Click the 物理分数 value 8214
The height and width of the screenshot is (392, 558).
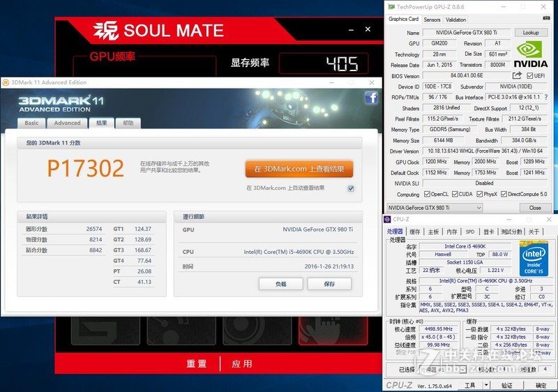[x=96, y=240]
